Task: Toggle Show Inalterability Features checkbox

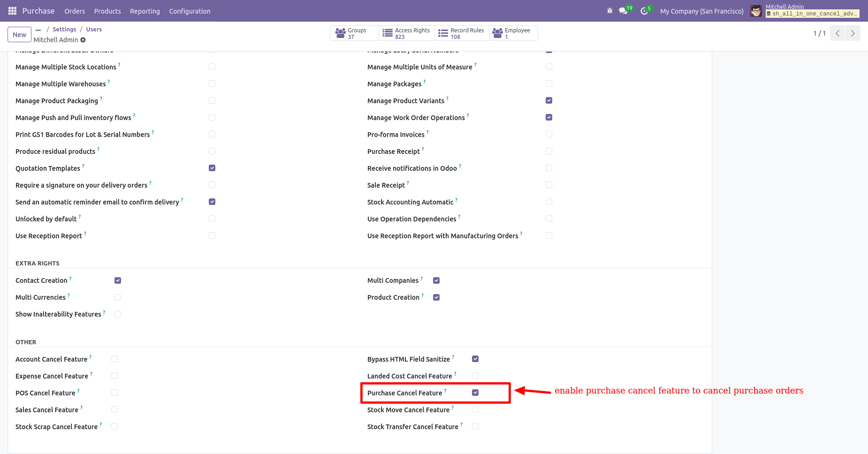Action: click(118, 314)
